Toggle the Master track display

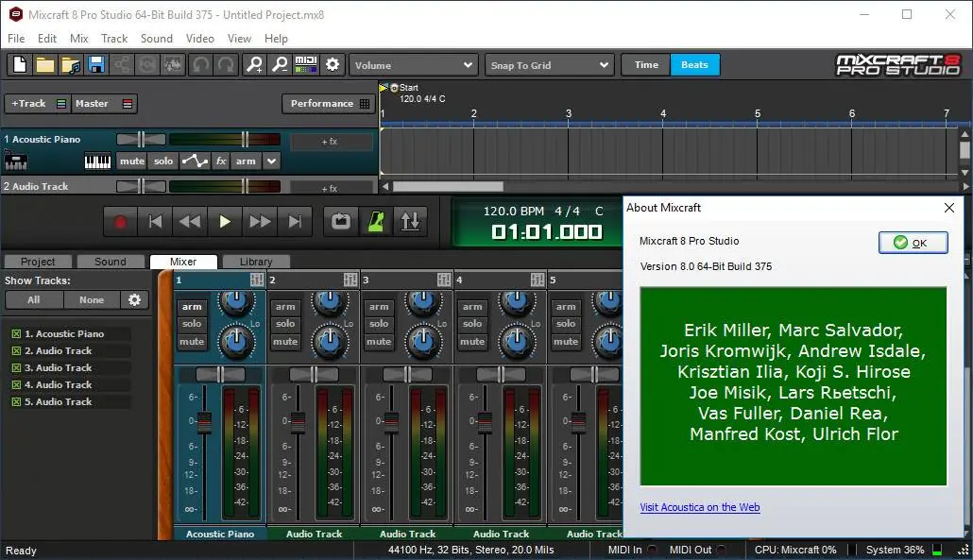103,104
